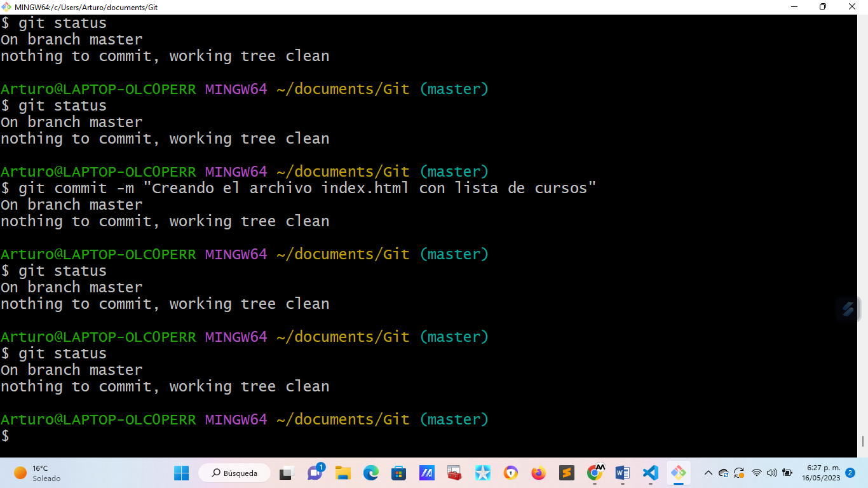Open Task View from the taskbar
The width and height of the screenshot is (868, 488).
(x=287, y=473)
